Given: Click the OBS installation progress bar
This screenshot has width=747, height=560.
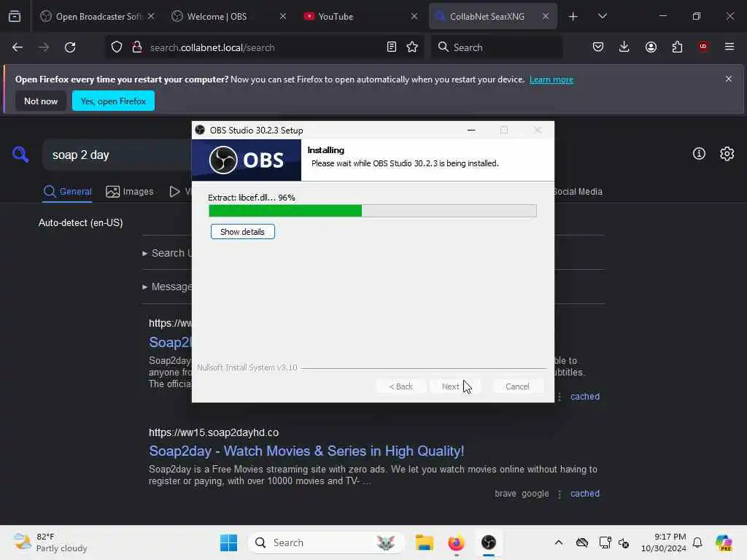Looking at the screenshot, I should point(373,211).
